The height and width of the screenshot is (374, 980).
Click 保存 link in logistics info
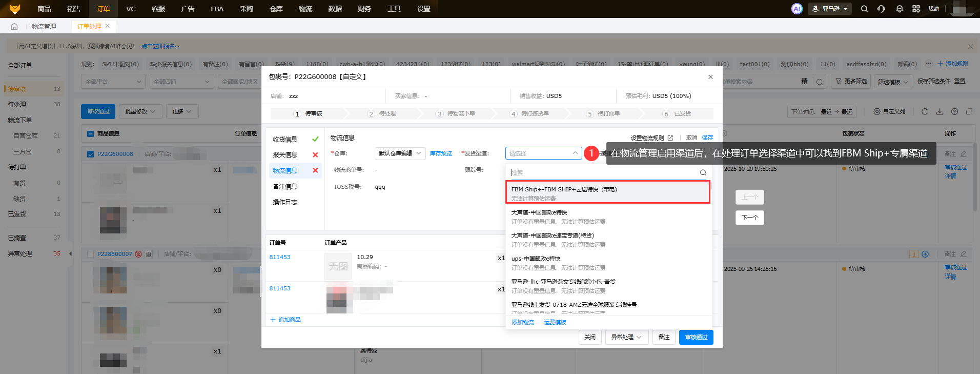click(707, 138)
